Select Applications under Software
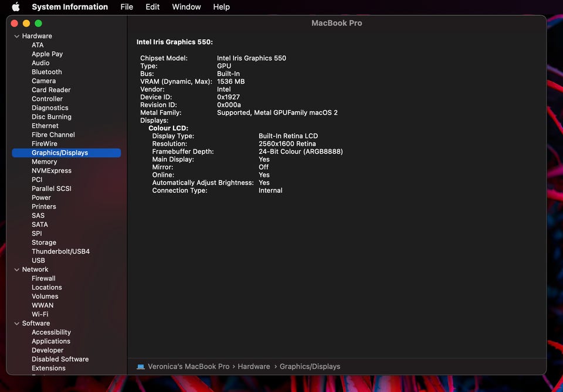 click(51, 341)
